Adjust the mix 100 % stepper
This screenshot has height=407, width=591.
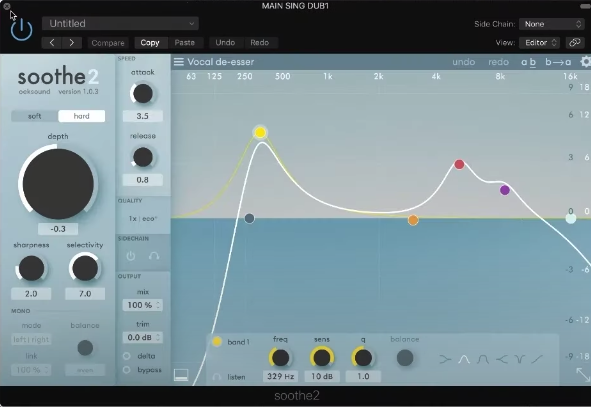pos(142,305)
